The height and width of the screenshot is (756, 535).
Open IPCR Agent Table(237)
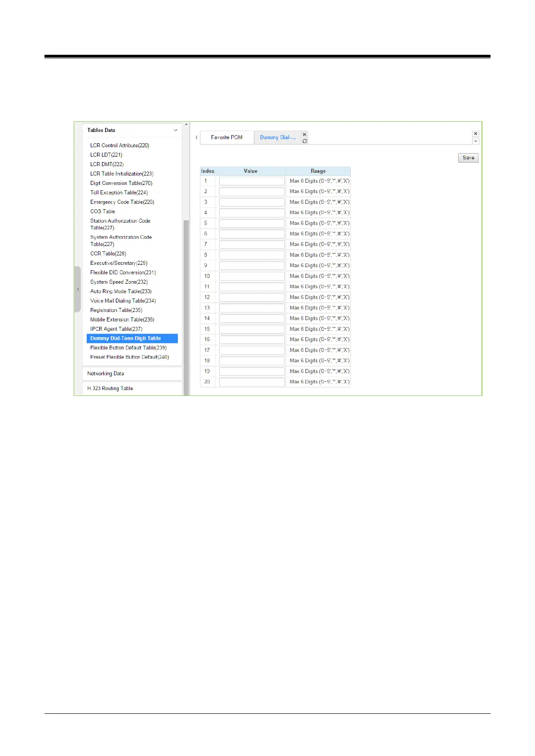116,329
